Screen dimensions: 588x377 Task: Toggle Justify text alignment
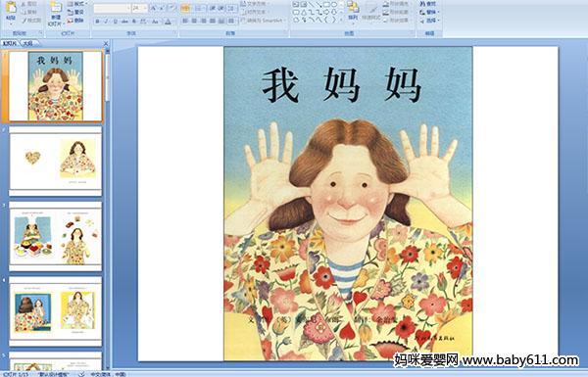coord(213,21)
